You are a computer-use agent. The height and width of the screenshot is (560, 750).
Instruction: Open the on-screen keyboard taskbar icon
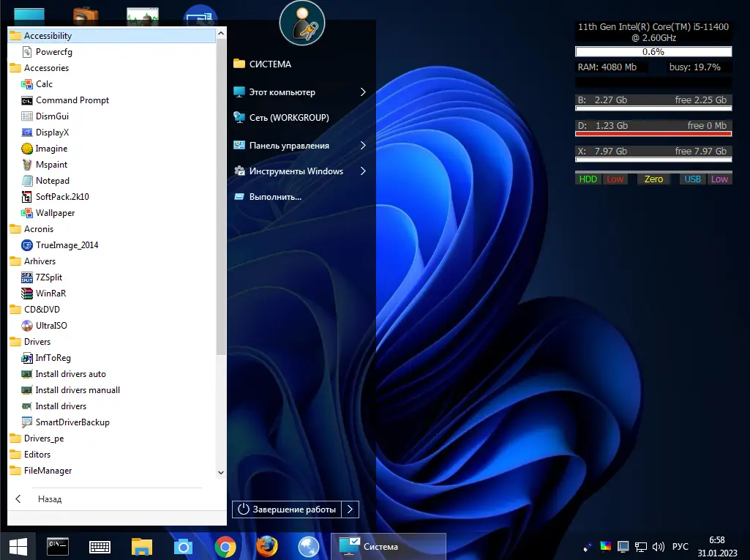click(x=100, y=547)
